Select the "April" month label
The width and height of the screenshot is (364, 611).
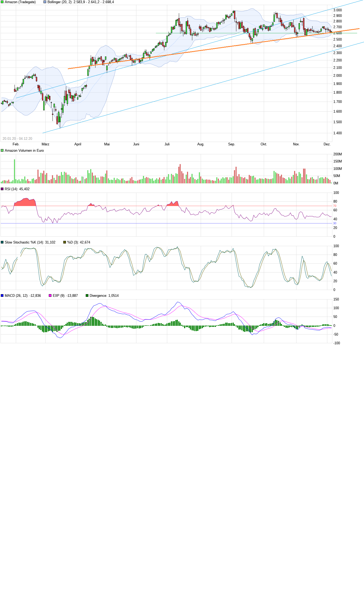pos(78,144)
